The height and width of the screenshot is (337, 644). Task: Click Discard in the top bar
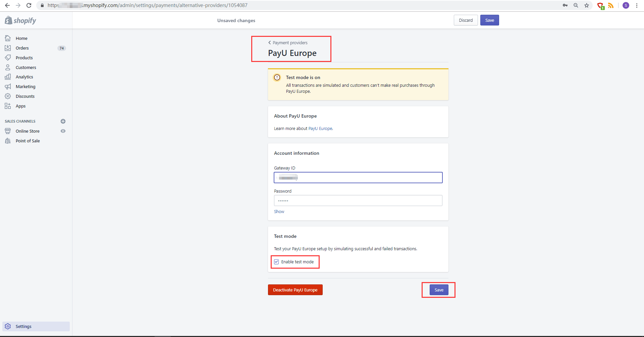point(466,20)
